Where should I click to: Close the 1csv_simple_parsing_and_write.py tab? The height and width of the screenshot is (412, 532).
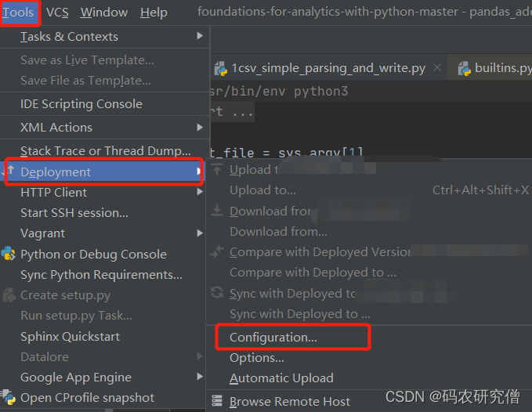tap(437, 68)
